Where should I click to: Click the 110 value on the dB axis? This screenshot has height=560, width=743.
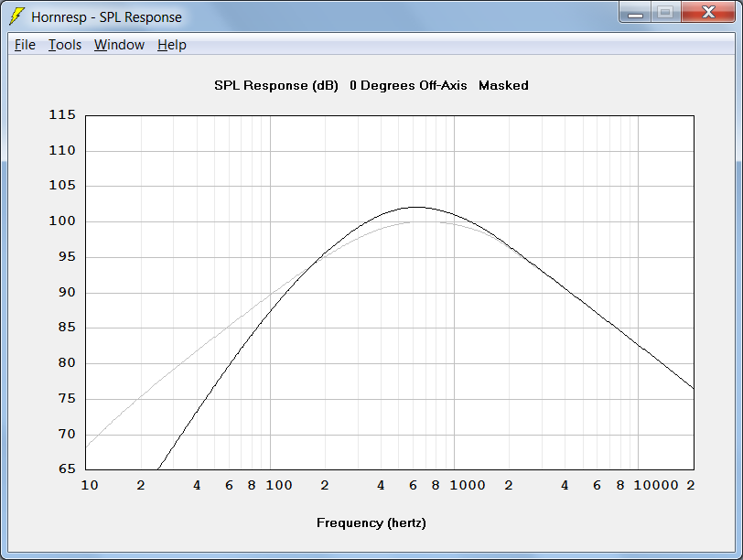[x=62, y=151]
